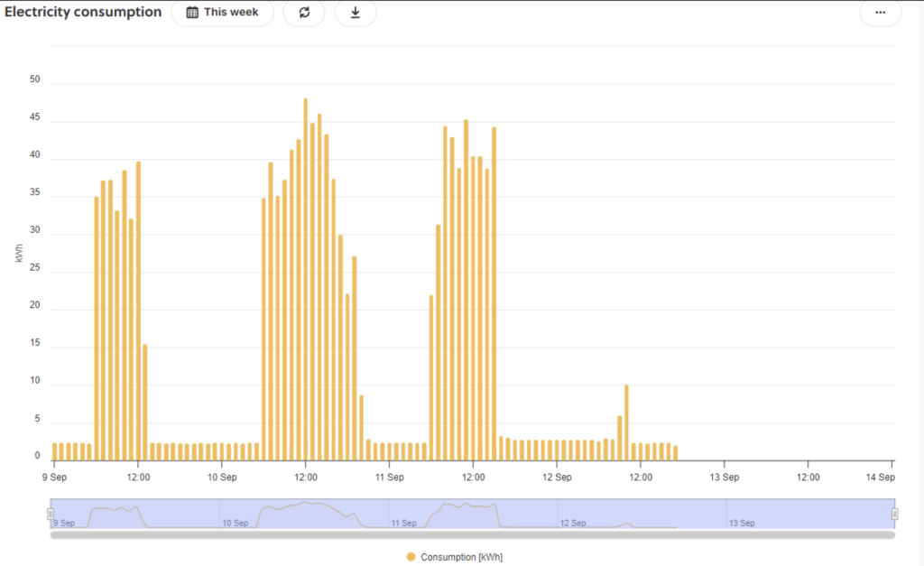Click the Electricity consumption title
The height and width of the screenshot is (566, 924).
[83, 12]
